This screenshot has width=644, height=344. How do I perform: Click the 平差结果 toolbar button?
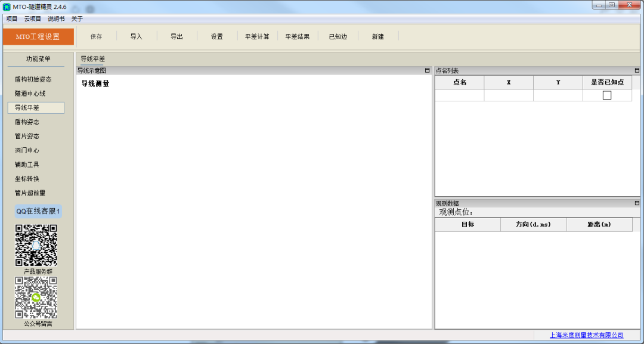tap(297, 36)
